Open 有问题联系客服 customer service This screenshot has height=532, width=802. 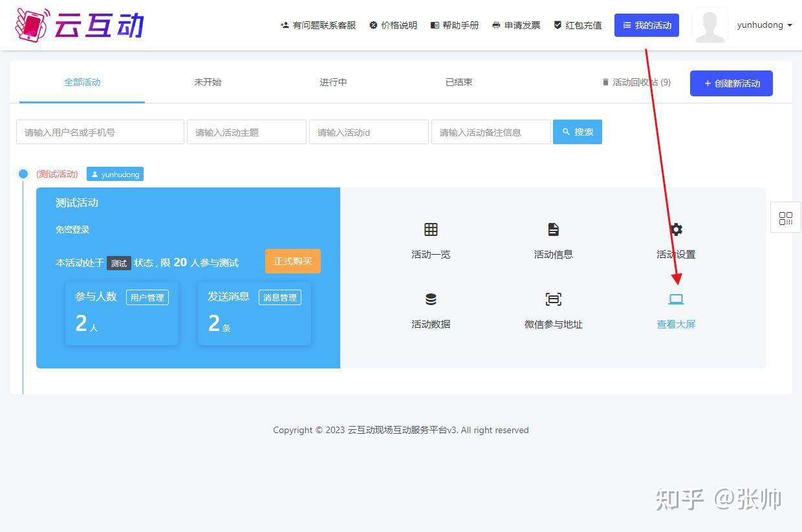(317, 25)
